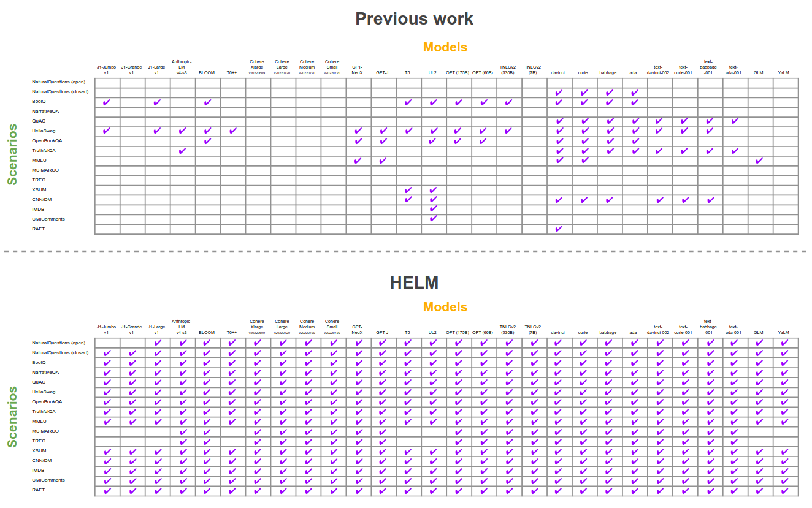The height and width of the screenshot is (508, 812).
Task: Select the MS MARCO / Anthropic-LM checkmark in HELM table
Action: click(182, 432)
